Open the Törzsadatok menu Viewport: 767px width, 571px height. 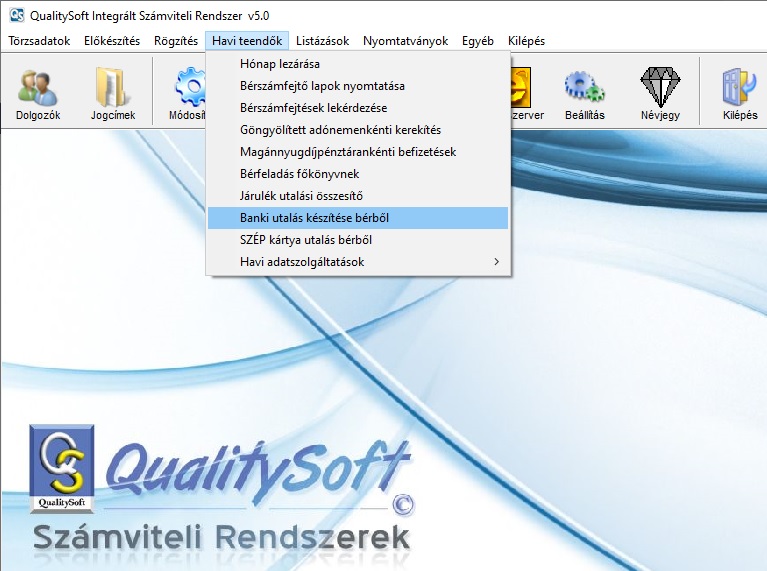coord(40,41)
